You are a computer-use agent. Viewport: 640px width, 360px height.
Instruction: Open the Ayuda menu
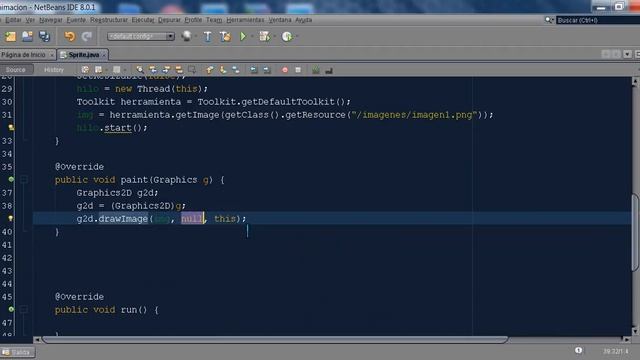click(303, 20)
